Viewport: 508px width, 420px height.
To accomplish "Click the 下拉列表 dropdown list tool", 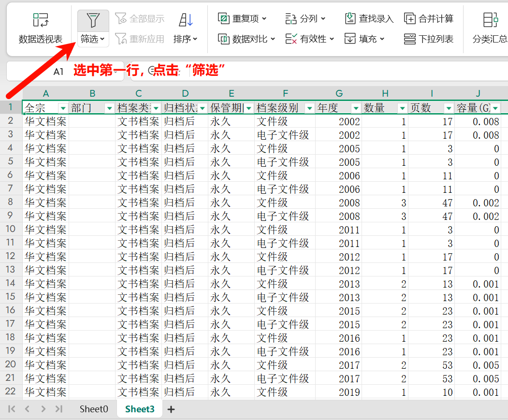I will (429, 39).
